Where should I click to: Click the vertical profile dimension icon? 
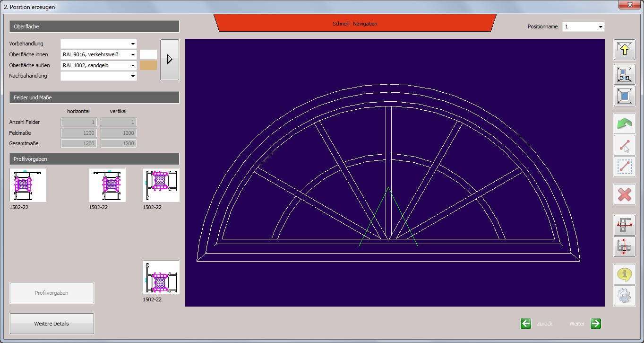pos(624,225)
